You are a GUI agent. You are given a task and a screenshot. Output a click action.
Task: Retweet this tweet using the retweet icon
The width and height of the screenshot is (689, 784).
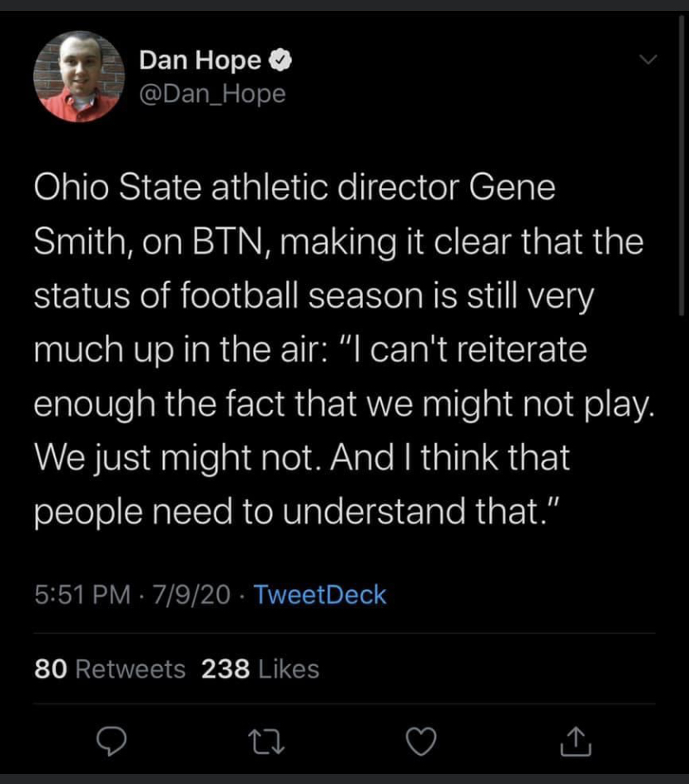[268, 742]
